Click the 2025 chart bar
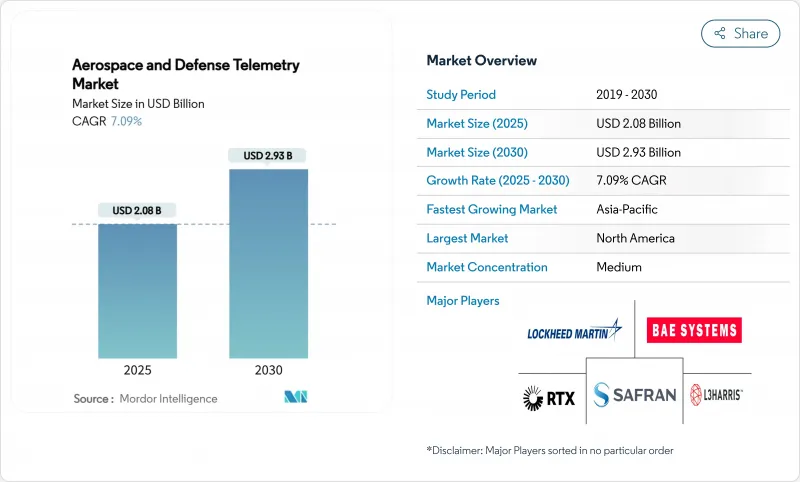The image size is (800, 482). tap(137, 290)
